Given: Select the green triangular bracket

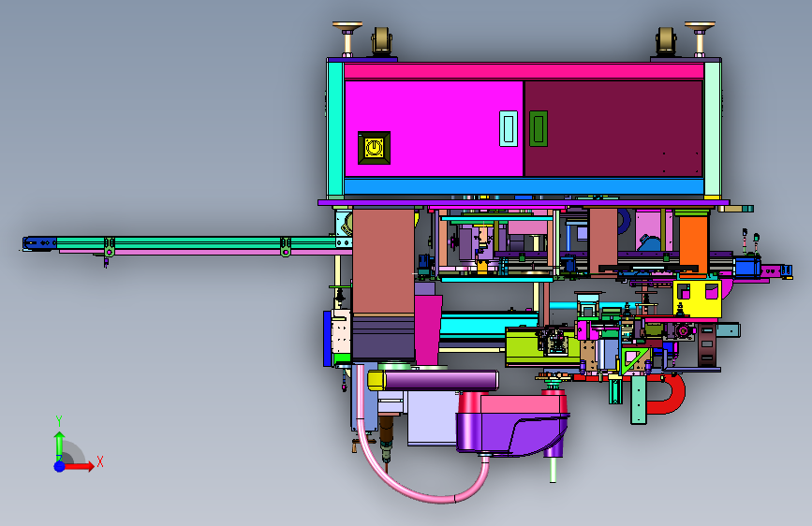Looking at the screenshot, I should [634, 361].
